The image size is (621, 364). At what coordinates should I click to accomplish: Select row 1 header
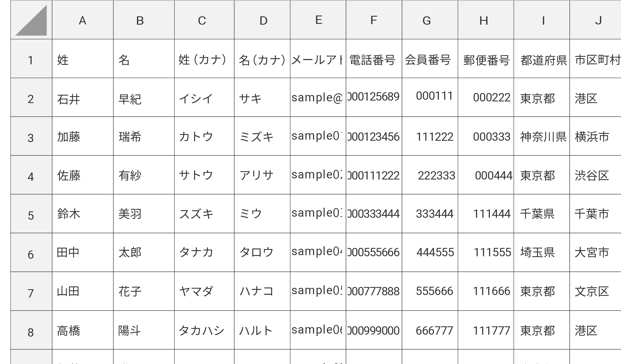point(31,59)
